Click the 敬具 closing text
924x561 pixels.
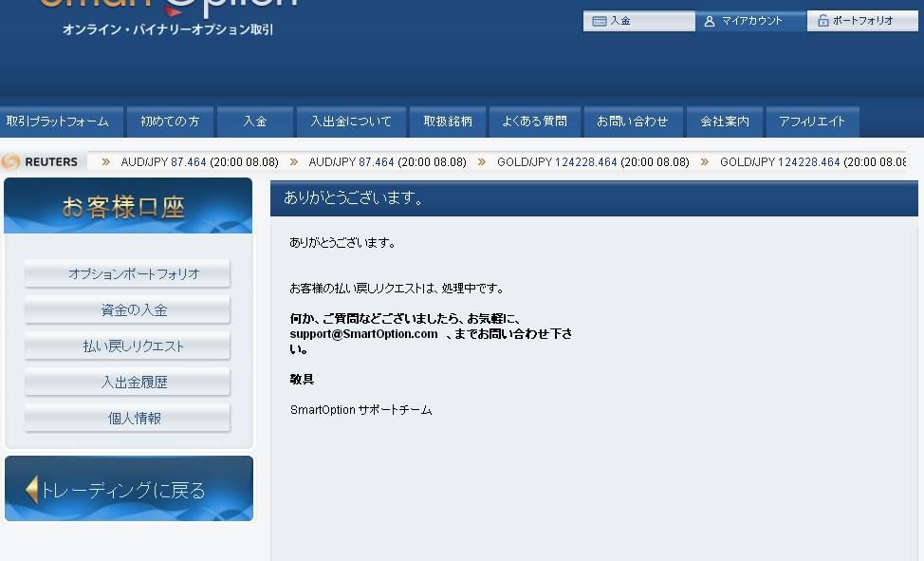pyautogui.click(x=302, y=380)
